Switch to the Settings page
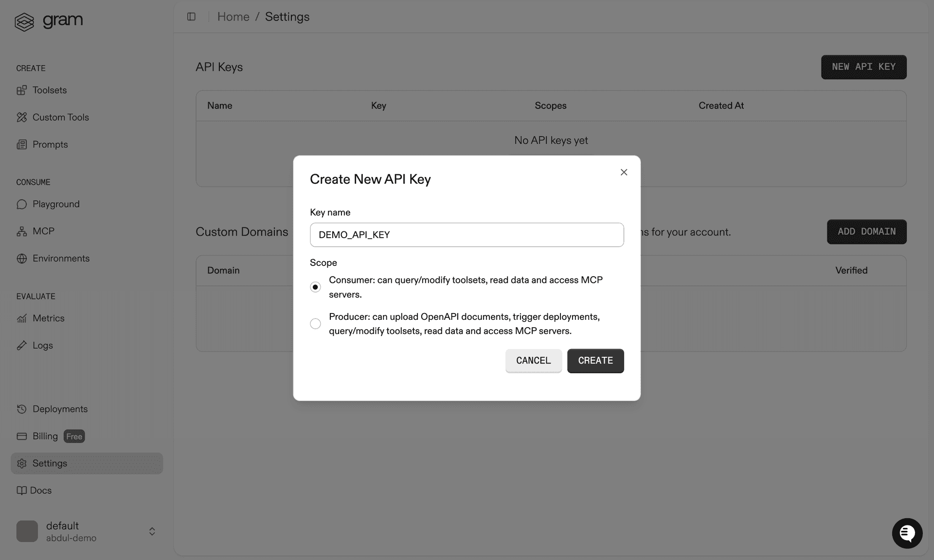The width and height of the screenshot is (934, 560). tap(49, 463)
